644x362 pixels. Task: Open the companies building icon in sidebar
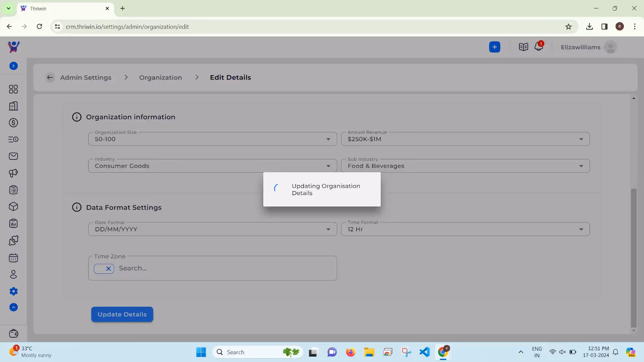[x=13, y=106]
